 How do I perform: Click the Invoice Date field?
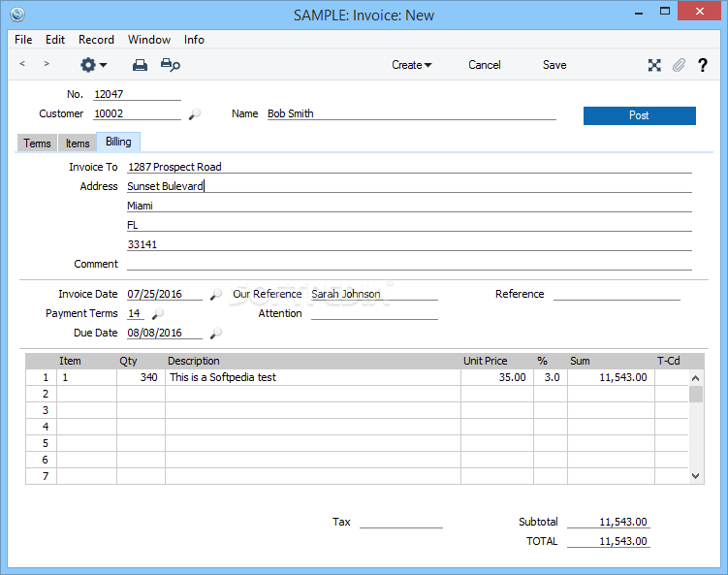pos(165,294)
